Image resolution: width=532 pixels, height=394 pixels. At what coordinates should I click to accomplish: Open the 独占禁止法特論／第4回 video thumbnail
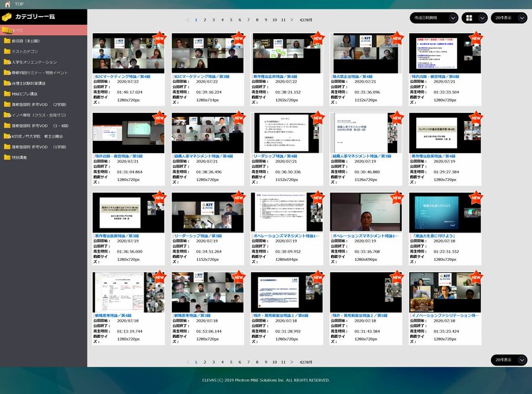366,53
